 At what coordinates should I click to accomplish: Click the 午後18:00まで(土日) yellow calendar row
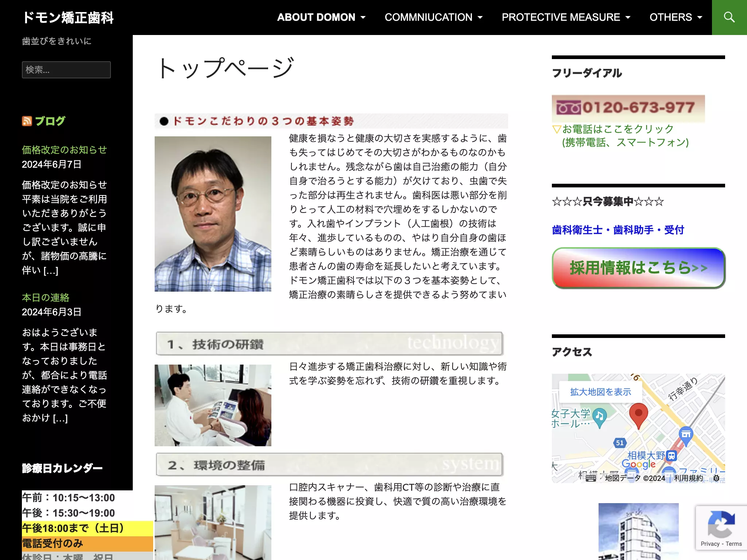pyautogui.click(x=88, y=528)
